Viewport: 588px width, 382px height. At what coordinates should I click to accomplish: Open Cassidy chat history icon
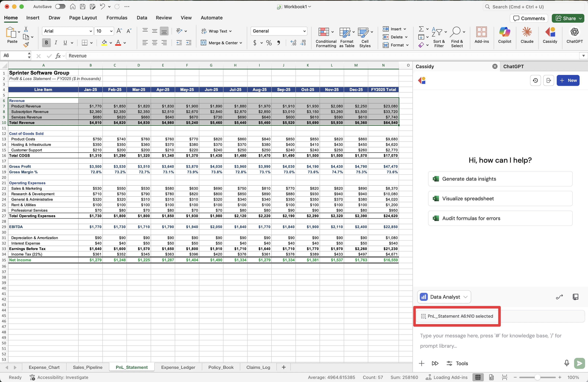pyautogui.click(x=535, y=80)
